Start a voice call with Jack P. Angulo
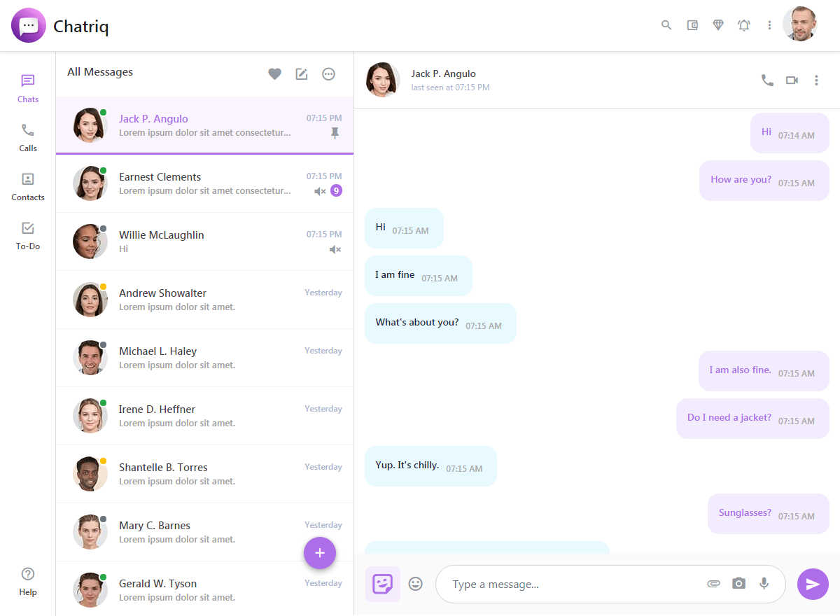The image size is (840, 616). coord(767,80)
